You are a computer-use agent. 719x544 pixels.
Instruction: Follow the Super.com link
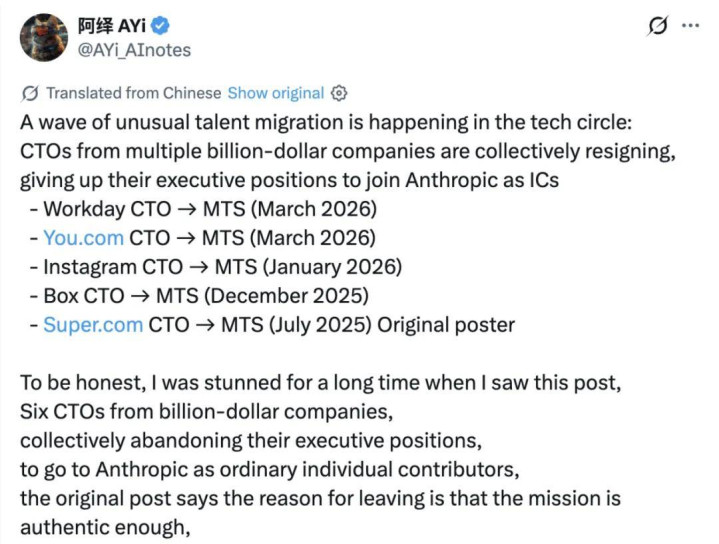[93, 325]
